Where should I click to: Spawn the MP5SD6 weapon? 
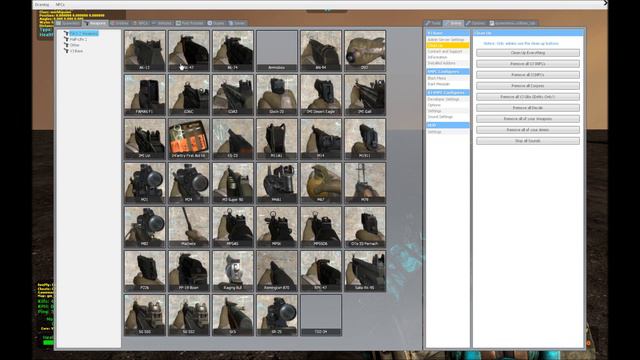coord(321,227)
